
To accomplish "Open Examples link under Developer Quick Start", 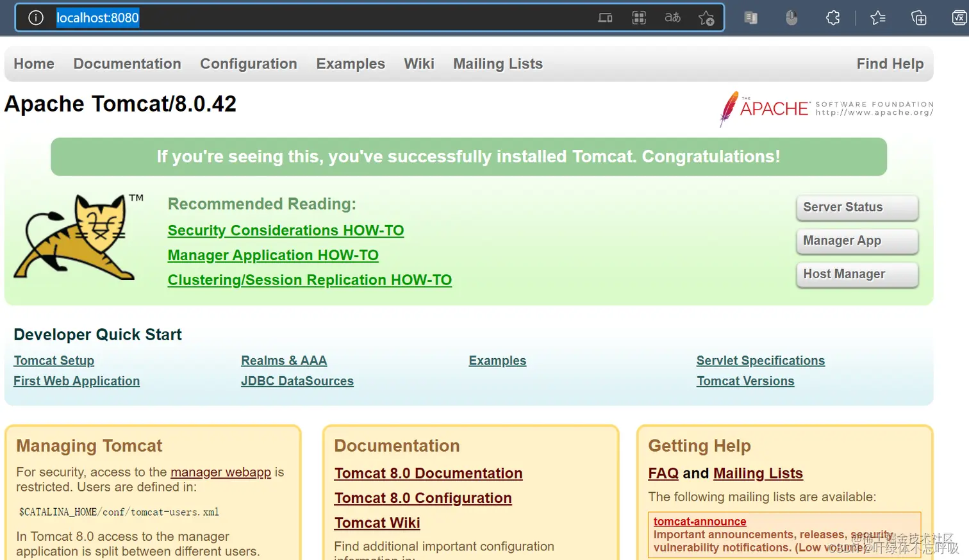I will 497,361.
